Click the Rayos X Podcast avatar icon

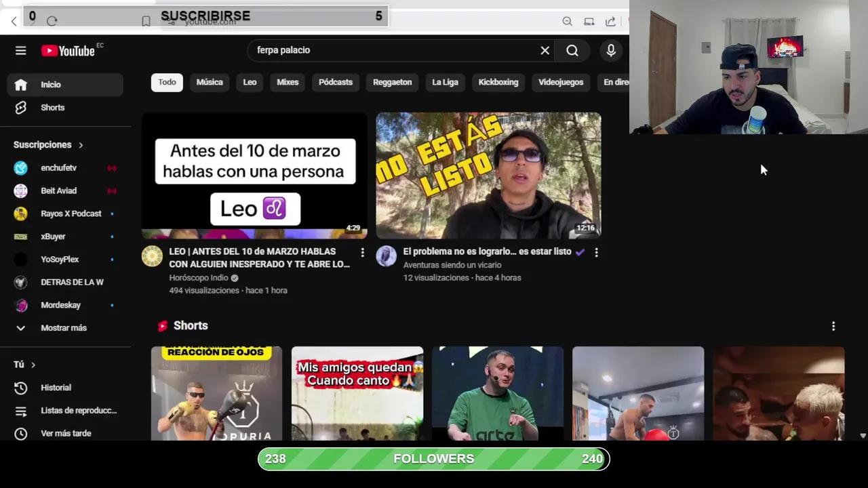21,213
